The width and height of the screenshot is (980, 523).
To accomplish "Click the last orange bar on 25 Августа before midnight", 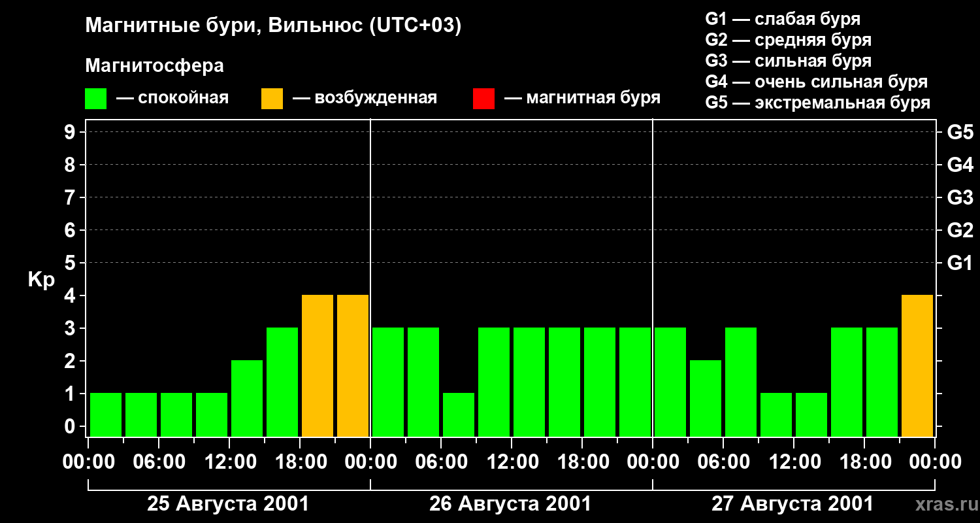I will [353, 365].
